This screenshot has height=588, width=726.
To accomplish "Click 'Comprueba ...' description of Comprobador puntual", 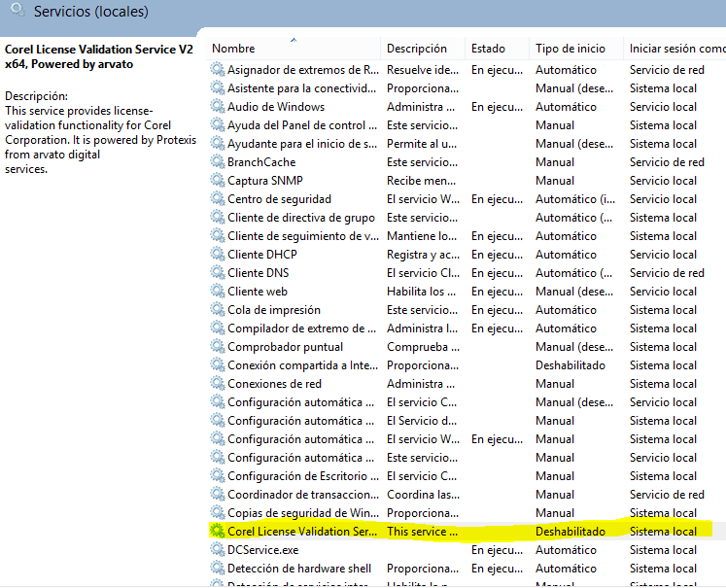I will point(423,347).
